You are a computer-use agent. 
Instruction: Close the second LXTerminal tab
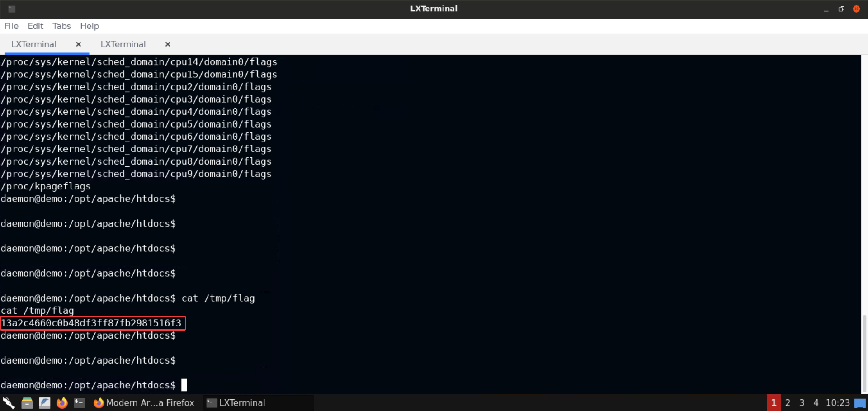[168, 44]
